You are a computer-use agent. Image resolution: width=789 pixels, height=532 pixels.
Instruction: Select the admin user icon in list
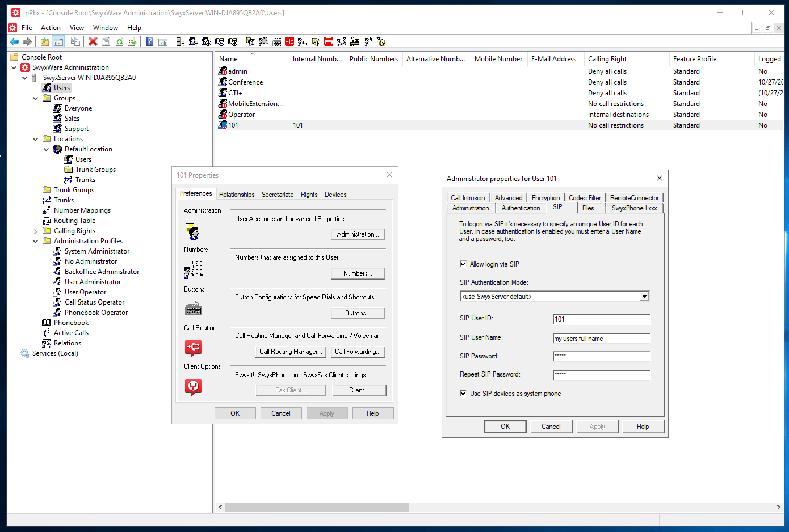[223, 71]
